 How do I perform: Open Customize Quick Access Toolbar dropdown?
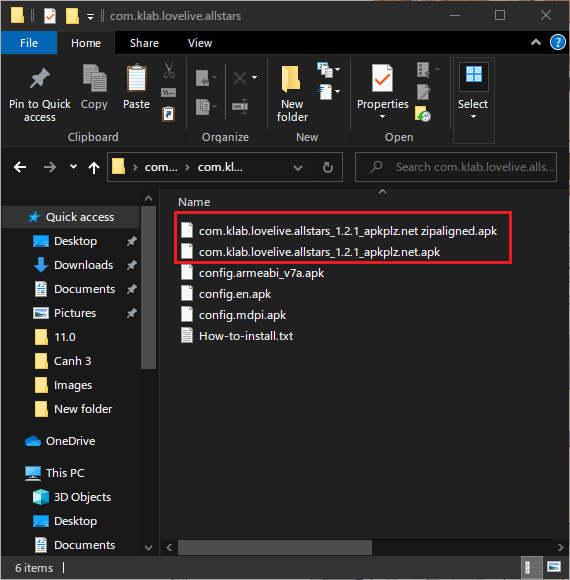tap(90, 17)
